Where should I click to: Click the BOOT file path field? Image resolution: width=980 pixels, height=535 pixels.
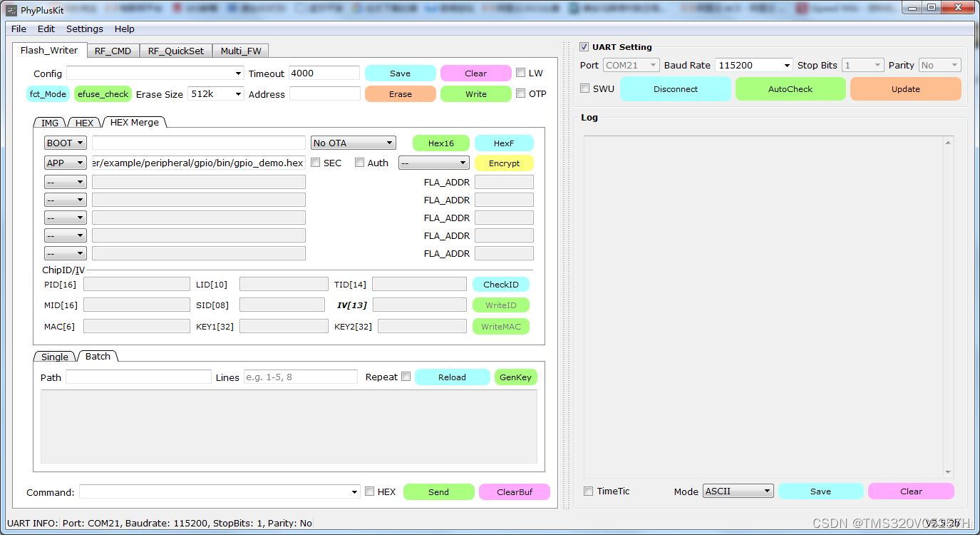click(199, 143)
